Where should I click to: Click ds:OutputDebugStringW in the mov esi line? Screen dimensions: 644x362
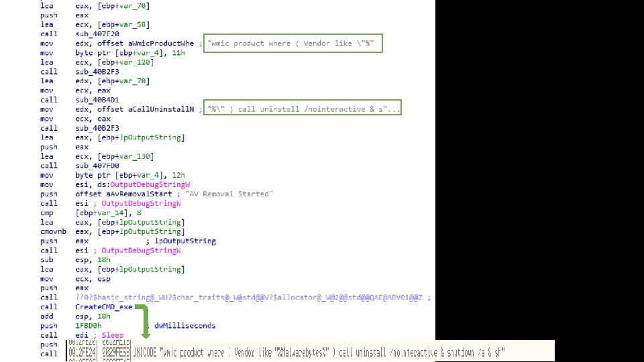(x=144, y=185)
